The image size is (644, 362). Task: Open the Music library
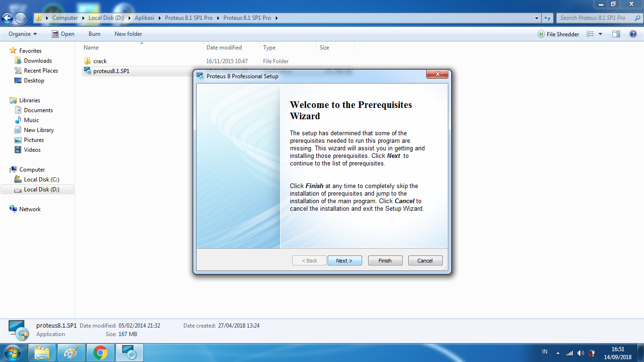pyautogui.click(x=31, y=120)
